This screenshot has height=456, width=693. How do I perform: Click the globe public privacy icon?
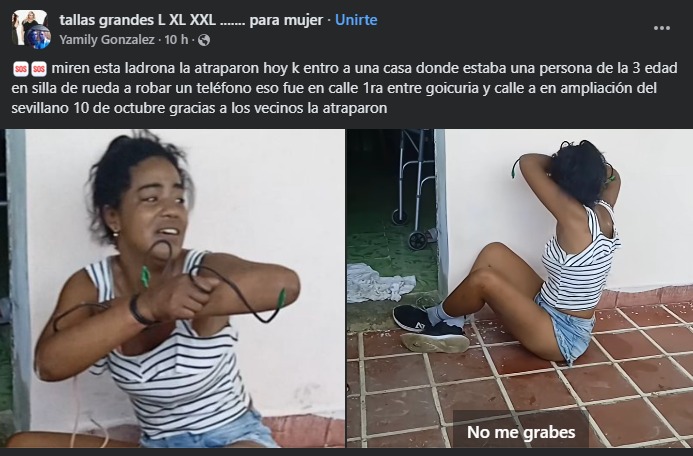tap(204, 40)
